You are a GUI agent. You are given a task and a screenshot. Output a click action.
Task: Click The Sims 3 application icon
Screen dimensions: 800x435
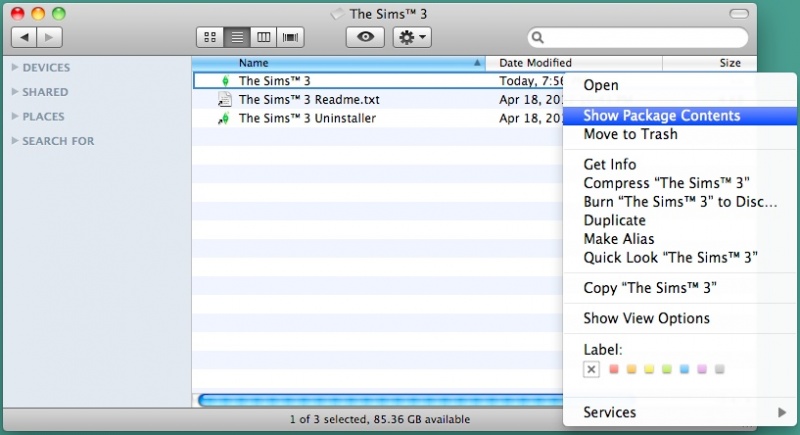[225, 81]
